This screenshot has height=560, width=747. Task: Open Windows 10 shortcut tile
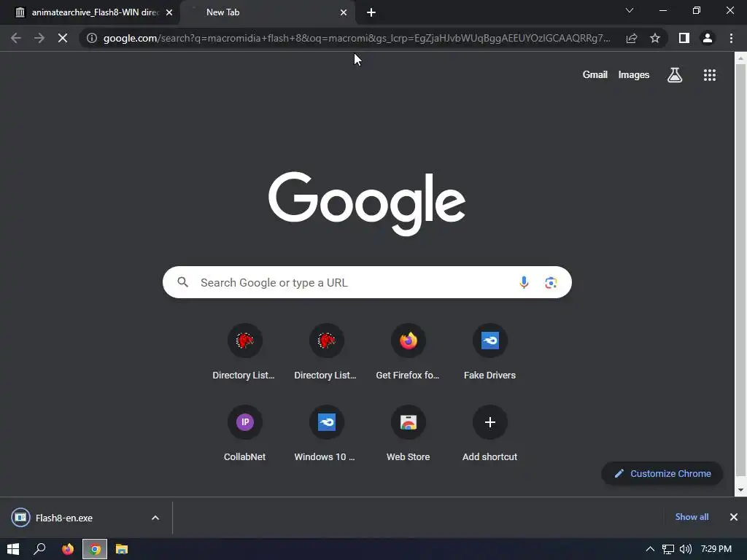[326, 434]
